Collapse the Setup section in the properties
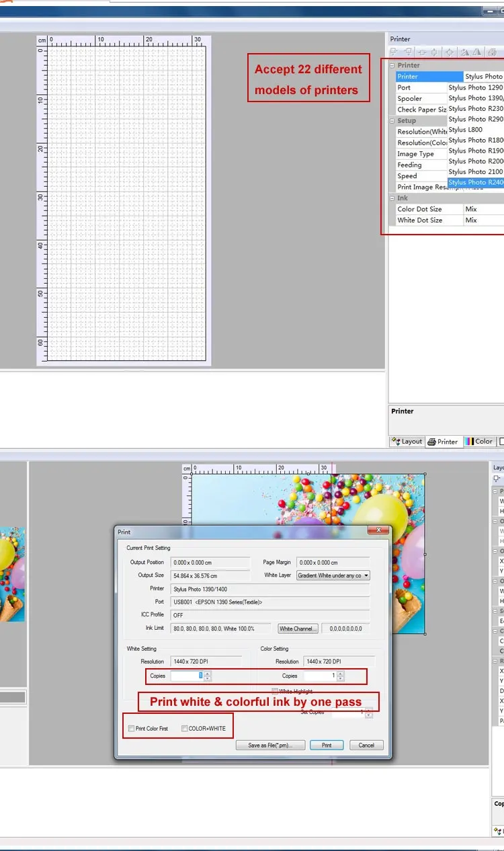 392,121
